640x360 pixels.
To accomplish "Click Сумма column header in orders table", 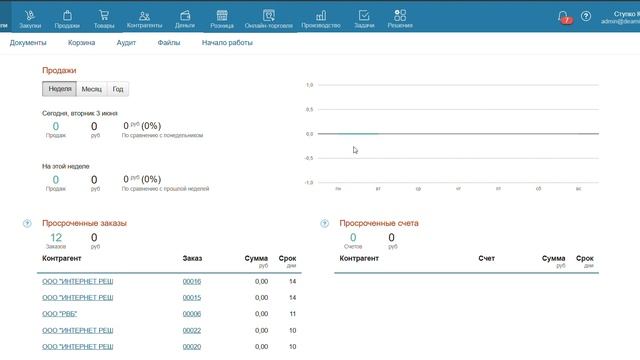I will coord(256,259).
